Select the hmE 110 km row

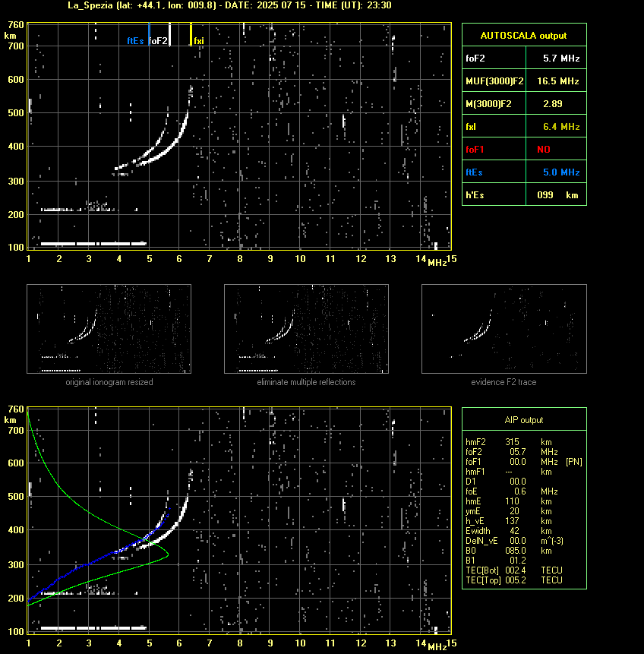[509, 501]
